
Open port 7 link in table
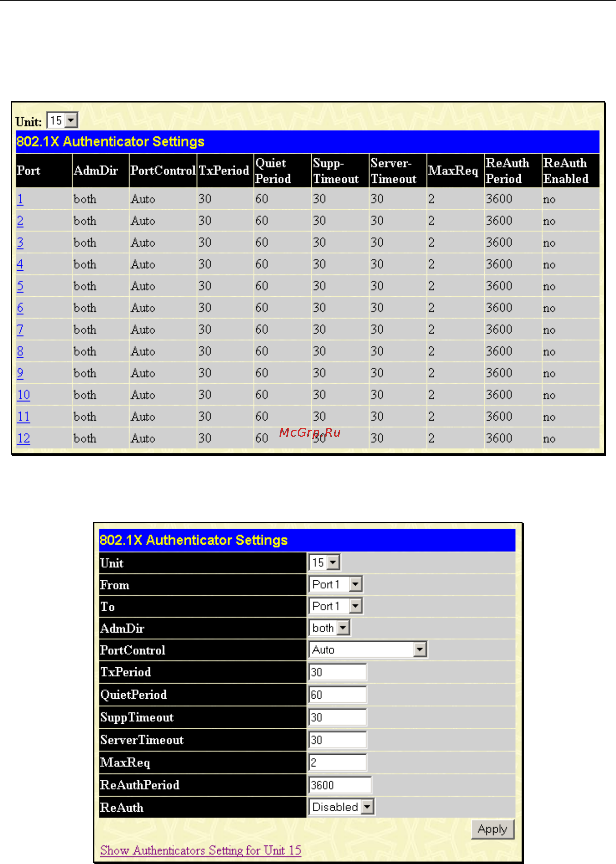(20, 330)
